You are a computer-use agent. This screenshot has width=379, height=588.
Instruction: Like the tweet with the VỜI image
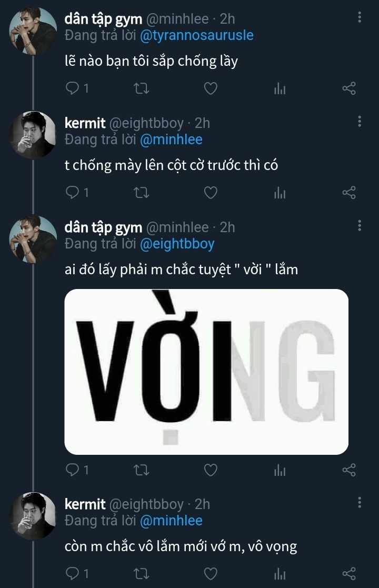211,469
